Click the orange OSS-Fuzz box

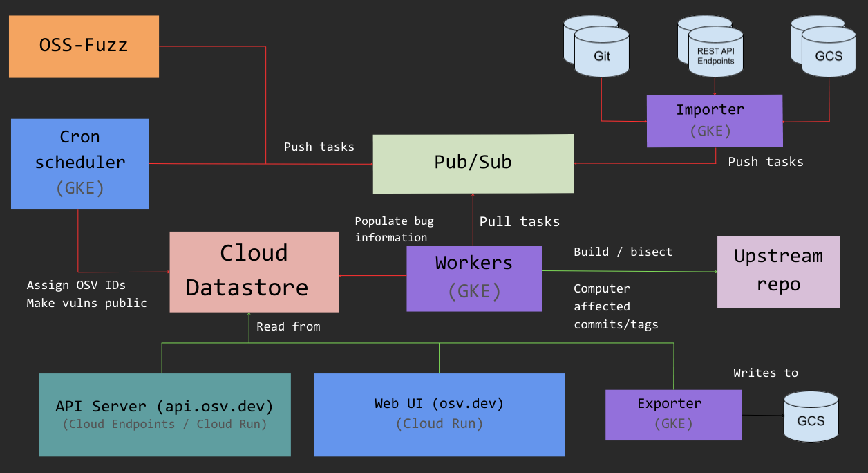tap(84, 46)
